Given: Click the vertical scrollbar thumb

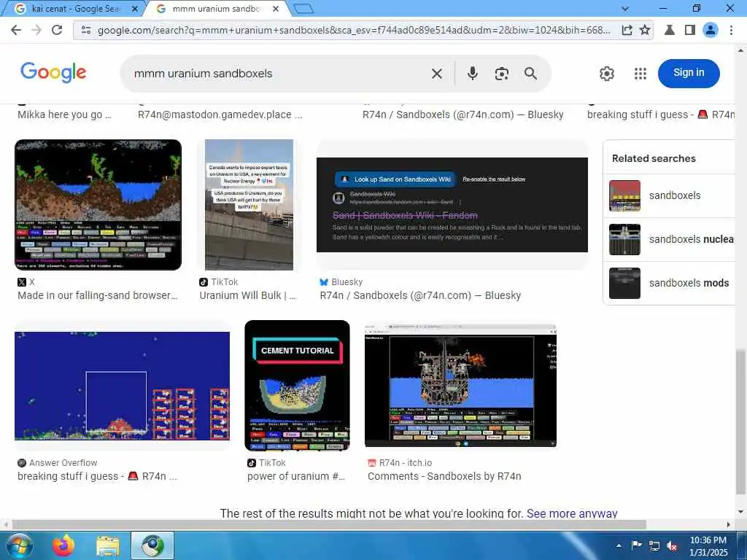Looking at the screenshot, I should coord(740,421).
